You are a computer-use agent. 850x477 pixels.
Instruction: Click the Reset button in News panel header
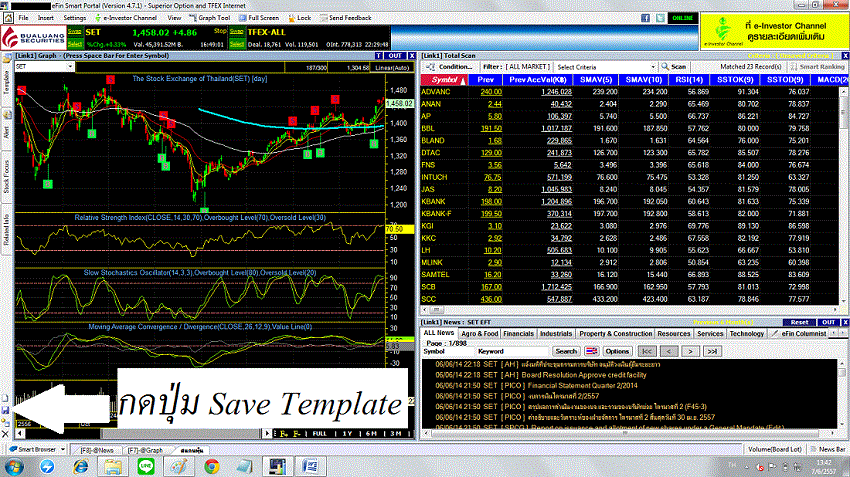tap(799, 322)
